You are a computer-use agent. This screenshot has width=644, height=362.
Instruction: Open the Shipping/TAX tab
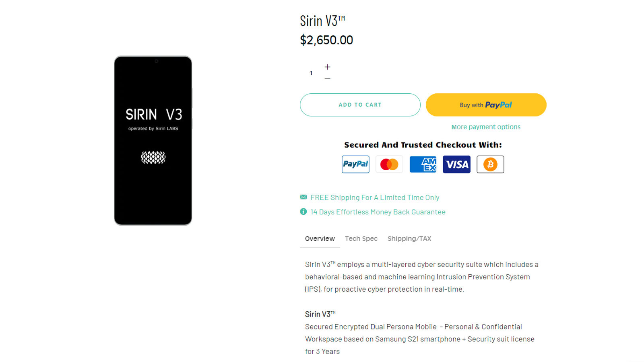409,239
